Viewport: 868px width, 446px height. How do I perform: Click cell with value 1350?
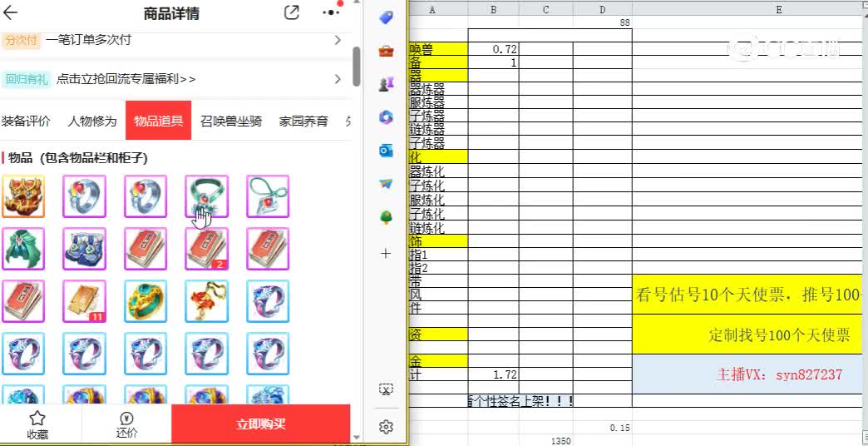[x=545, y=441]
